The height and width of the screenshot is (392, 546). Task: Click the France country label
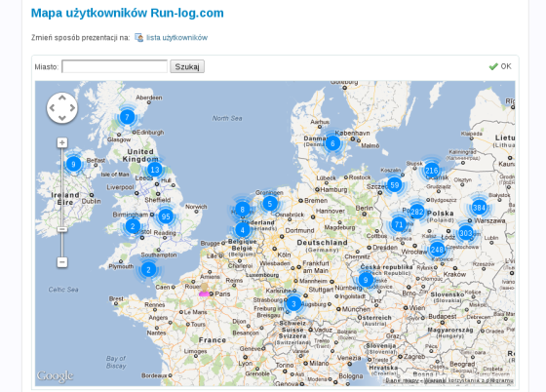click(x=213, y=339)
